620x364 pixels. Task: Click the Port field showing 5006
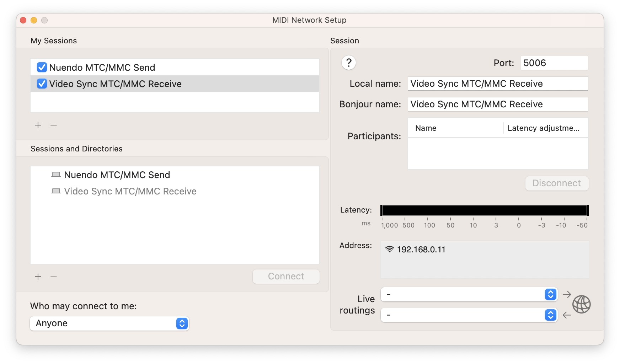(x=554, y=63)
